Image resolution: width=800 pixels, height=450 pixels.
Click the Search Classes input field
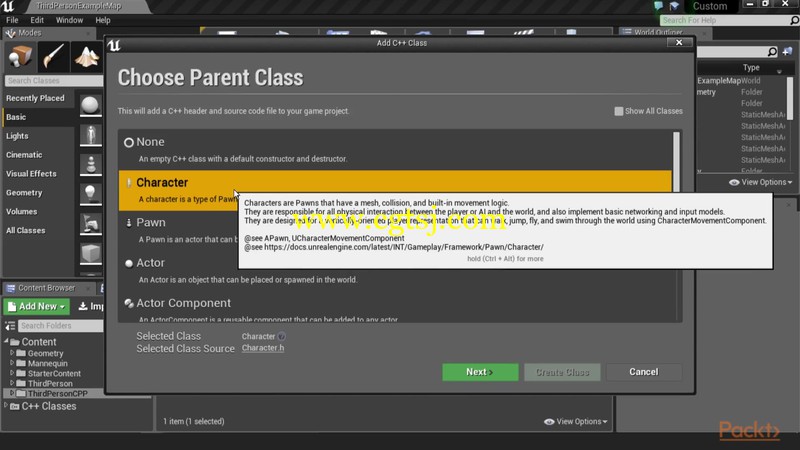(54, 81)
